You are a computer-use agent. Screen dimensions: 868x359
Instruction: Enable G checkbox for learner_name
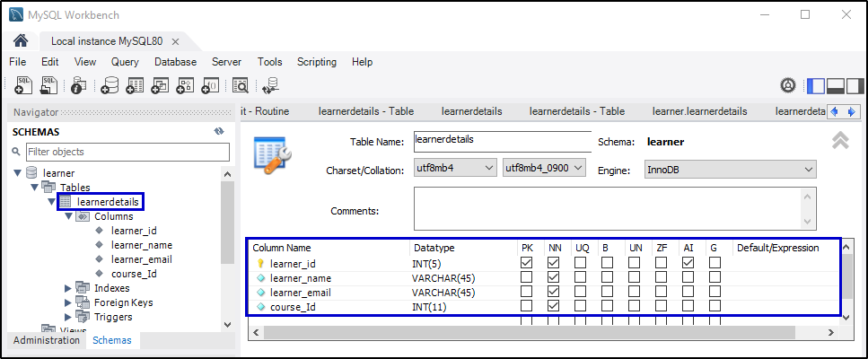[x=715, y=277]
